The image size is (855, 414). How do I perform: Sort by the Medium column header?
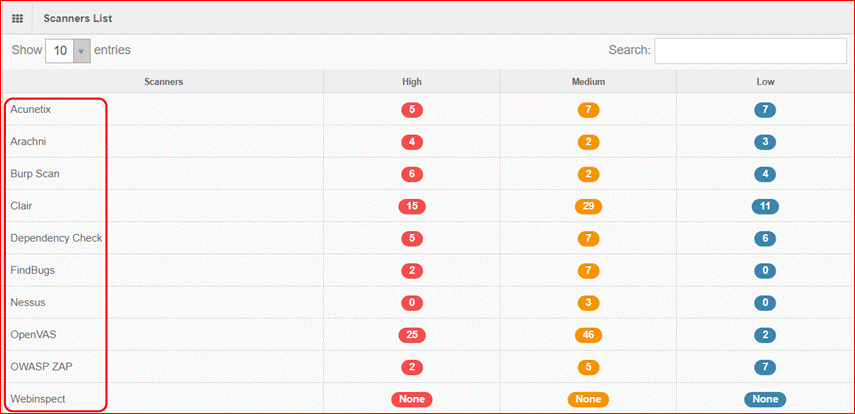click(588, 82)
